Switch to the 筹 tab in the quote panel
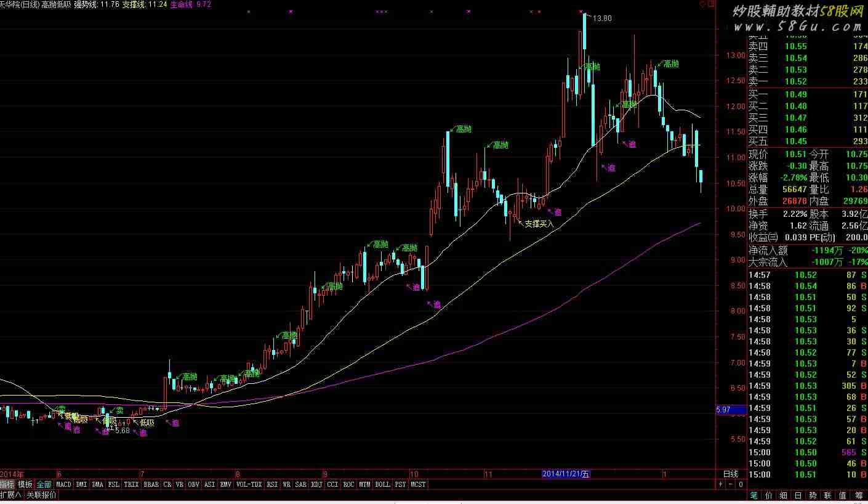 pos(859,495)
